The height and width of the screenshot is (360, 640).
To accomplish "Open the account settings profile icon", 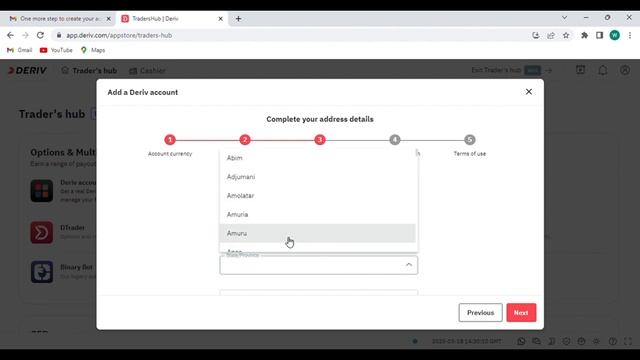I will pos(625,70).
